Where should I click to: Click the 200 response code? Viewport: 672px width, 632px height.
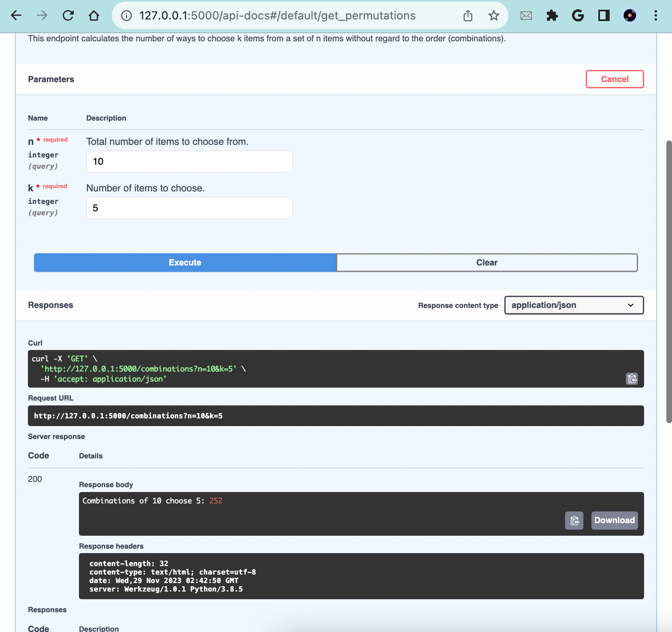(x=35, y=479)
